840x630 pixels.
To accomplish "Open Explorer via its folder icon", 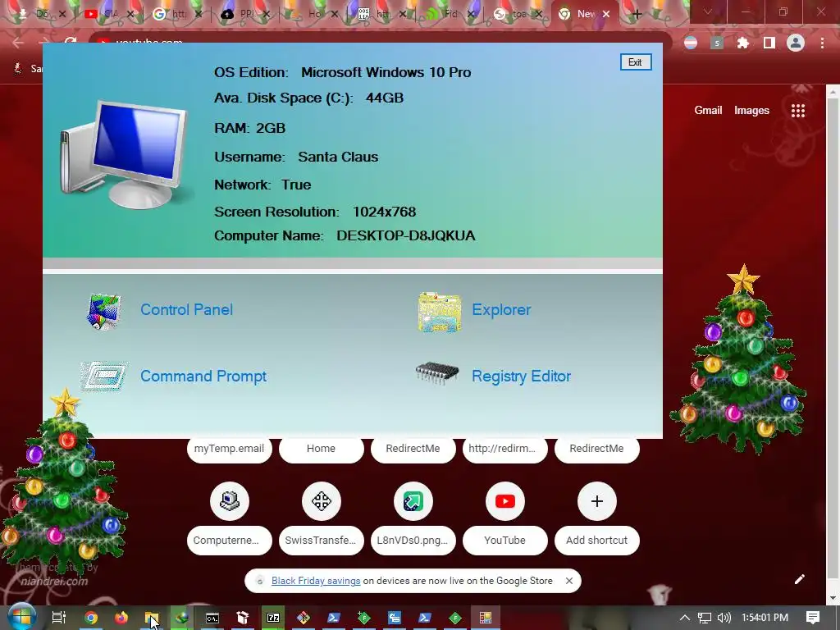I will [440, 312].
